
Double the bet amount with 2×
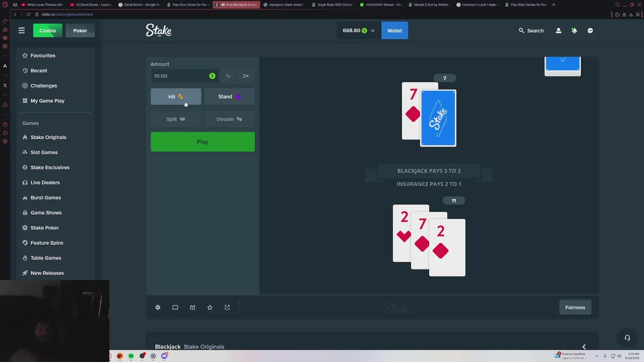(x=246, y=76)
